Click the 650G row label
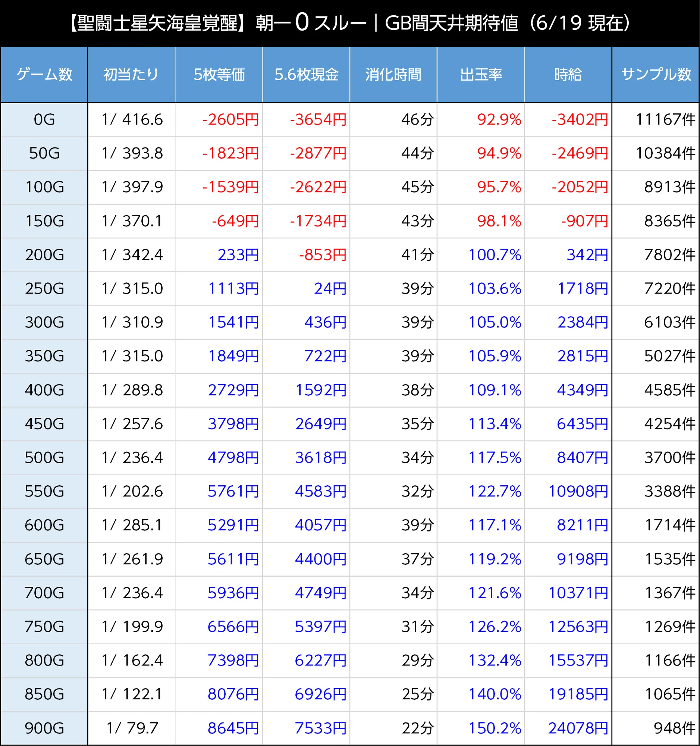The width and height of the screenshot is (700, 746). click(44, 559)
